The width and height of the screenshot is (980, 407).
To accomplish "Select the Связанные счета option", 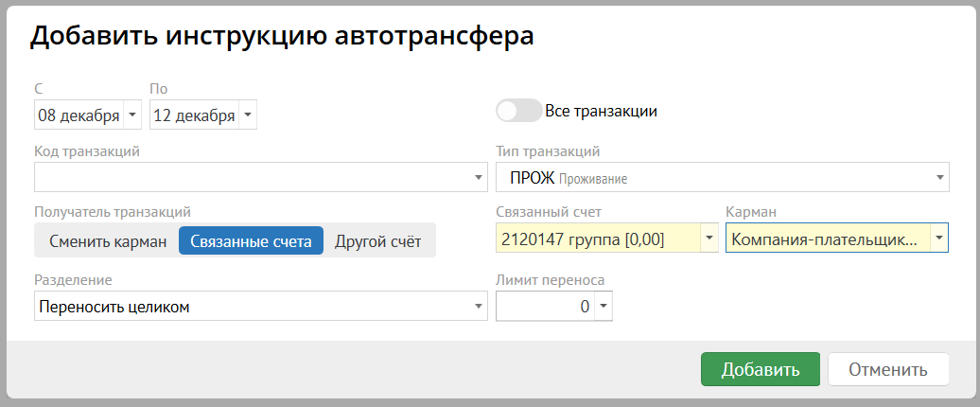I will point(251,241).
